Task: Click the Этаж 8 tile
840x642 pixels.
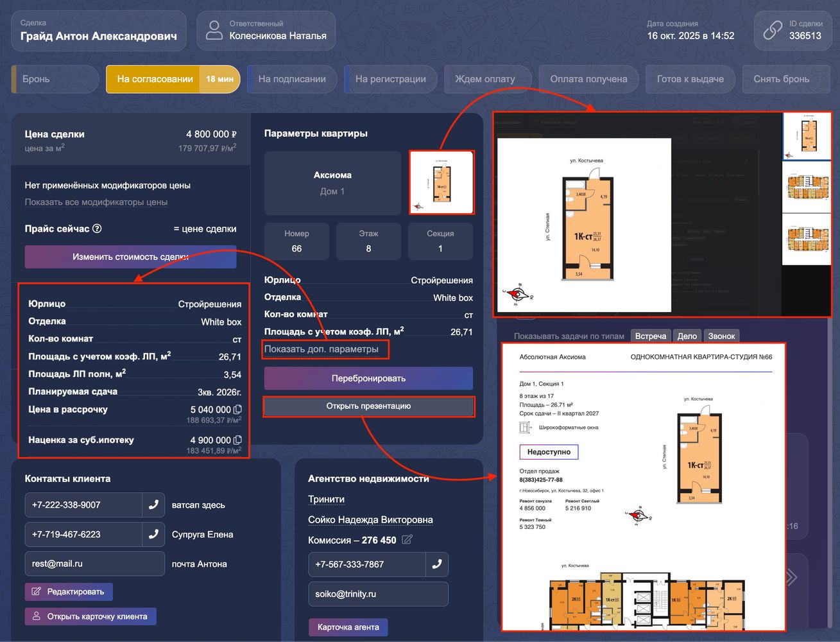Action: (x=368, y=241)
